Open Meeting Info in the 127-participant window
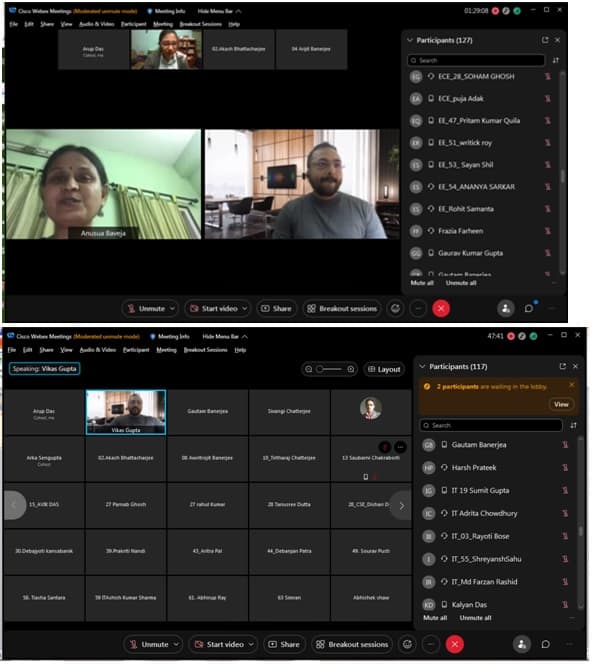 (x=166, y=11)
